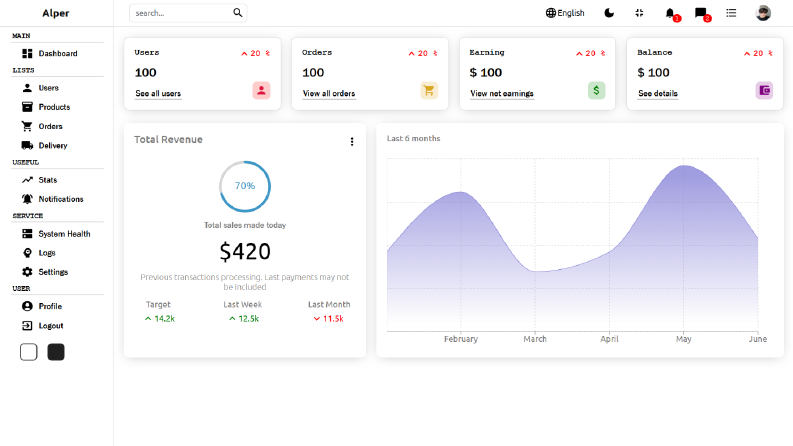The image size is (793, 446).
Task: Click the Products store icon
Action: tap(27, 107)
